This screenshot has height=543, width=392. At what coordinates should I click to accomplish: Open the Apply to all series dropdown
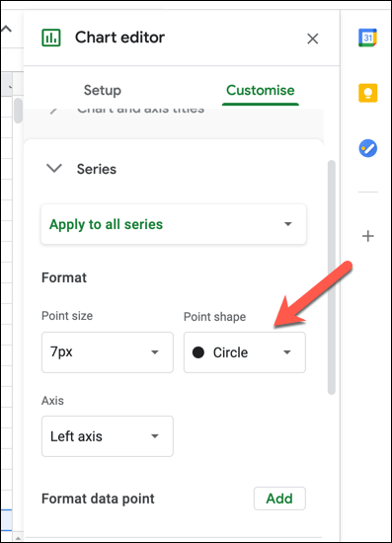[174, 224]
